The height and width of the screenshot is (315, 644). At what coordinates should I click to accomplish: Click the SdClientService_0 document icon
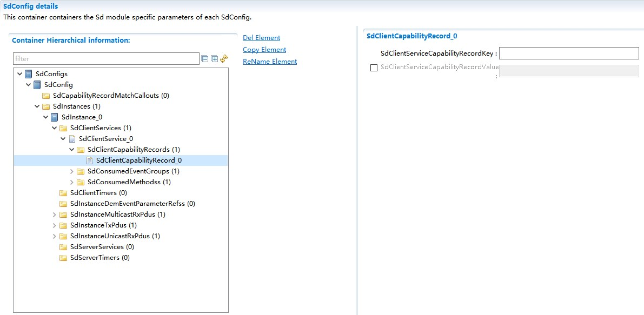point(72,139)
